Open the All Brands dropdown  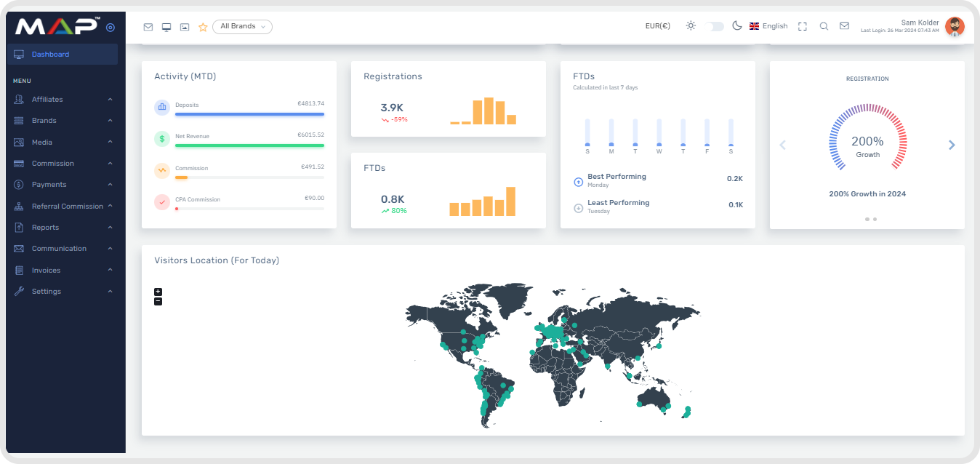[x=242, y=26]
